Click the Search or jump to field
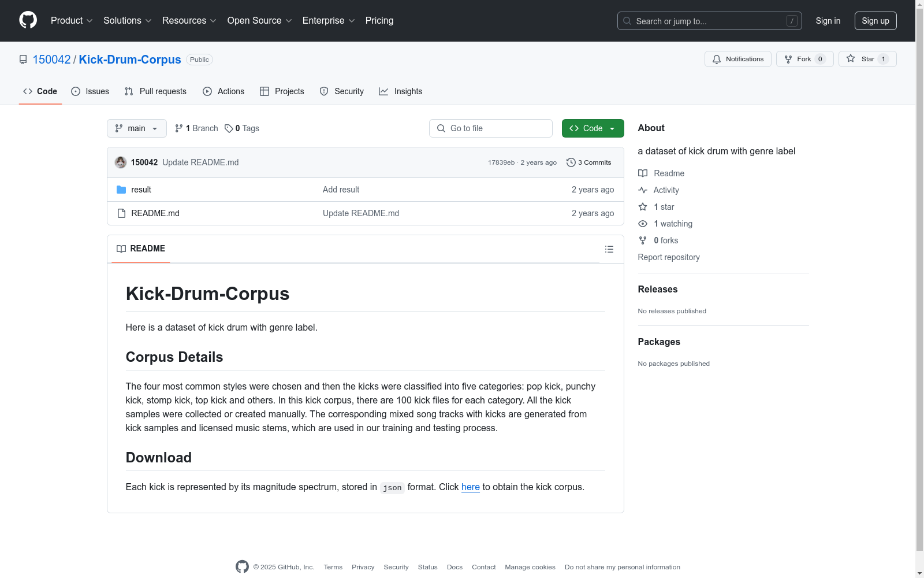 point(710,21)
